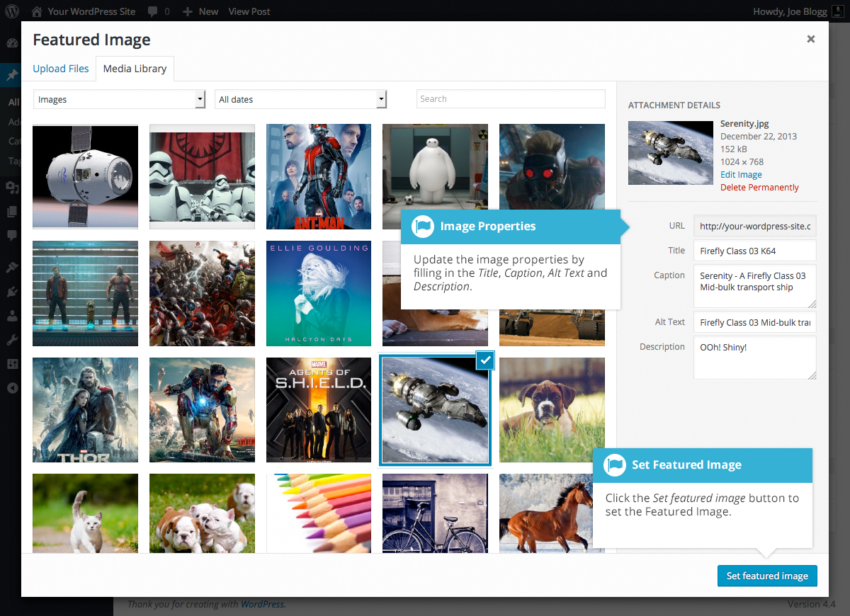
Task: Select the Stormtroopers thumbnail
Action: [202, 177]
